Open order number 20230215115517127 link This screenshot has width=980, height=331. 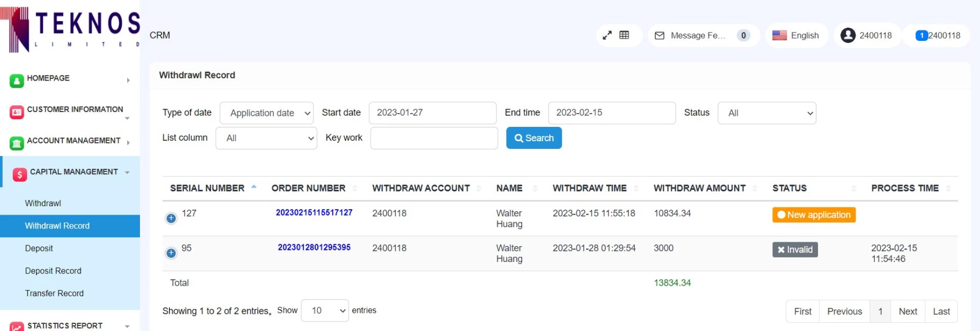(x=314, y=212)
